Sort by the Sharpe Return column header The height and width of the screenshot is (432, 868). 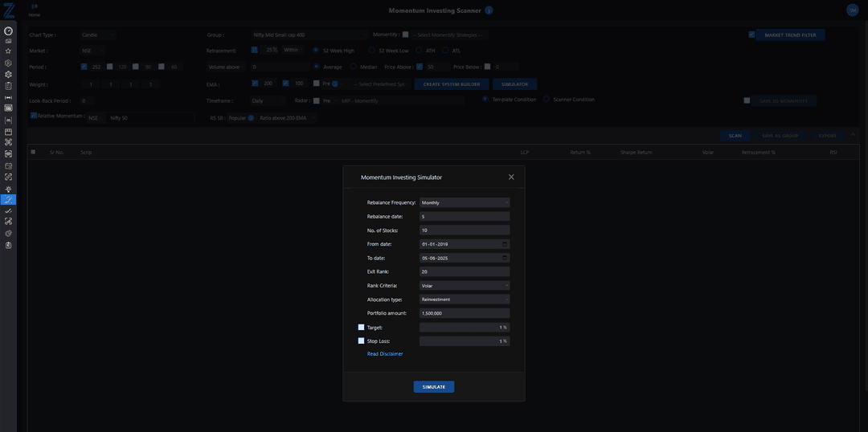click(636, 152)
